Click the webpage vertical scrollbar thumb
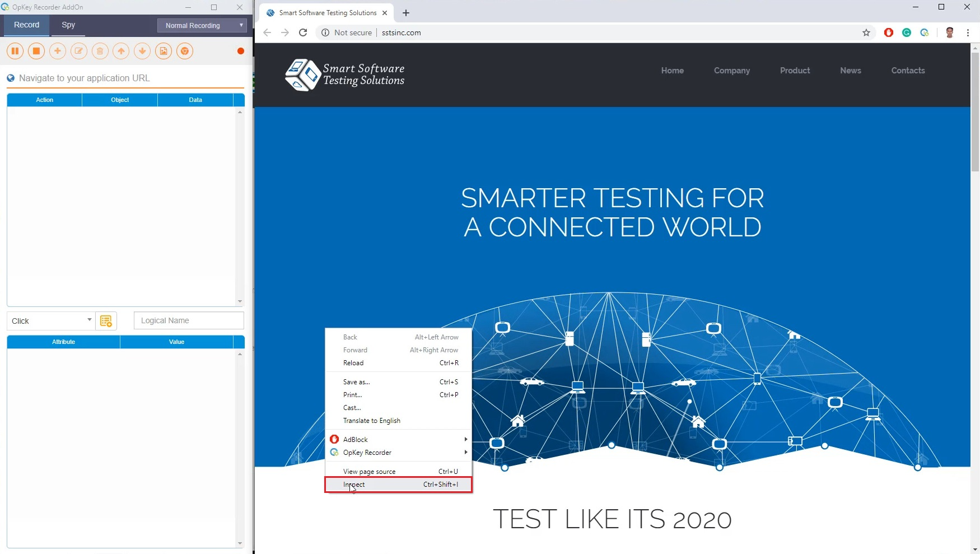 pos(975,112)
